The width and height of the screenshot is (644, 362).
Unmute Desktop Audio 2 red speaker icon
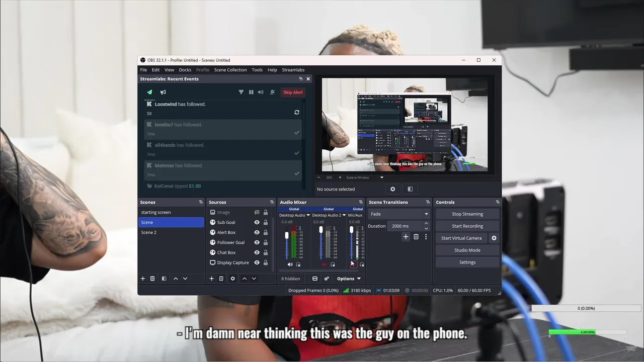coord(324,264)
